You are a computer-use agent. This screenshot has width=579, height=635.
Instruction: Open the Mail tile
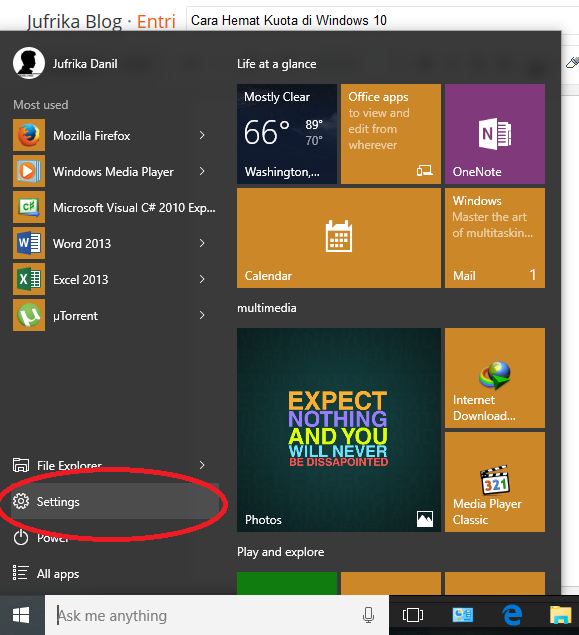coord(495,238)
